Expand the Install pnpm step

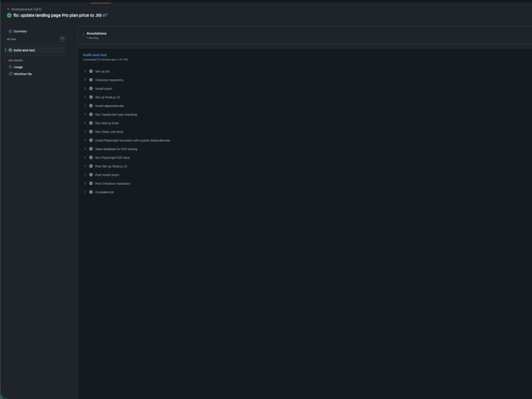click(x=85, y=88)
